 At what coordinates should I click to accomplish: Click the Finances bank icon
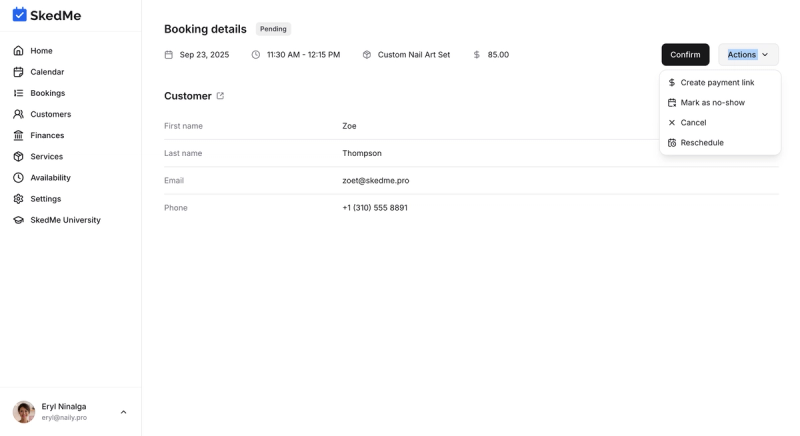18,135
